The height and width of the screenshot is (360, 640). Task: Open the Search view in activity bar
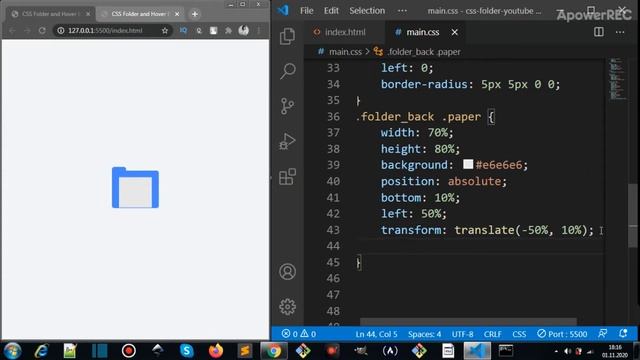[x=287, y=71]
